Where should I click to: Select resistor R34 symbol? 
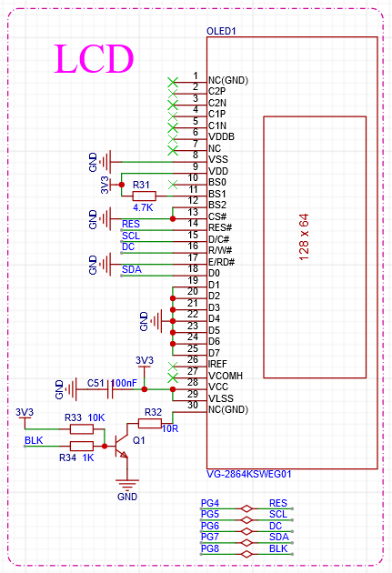82,447
